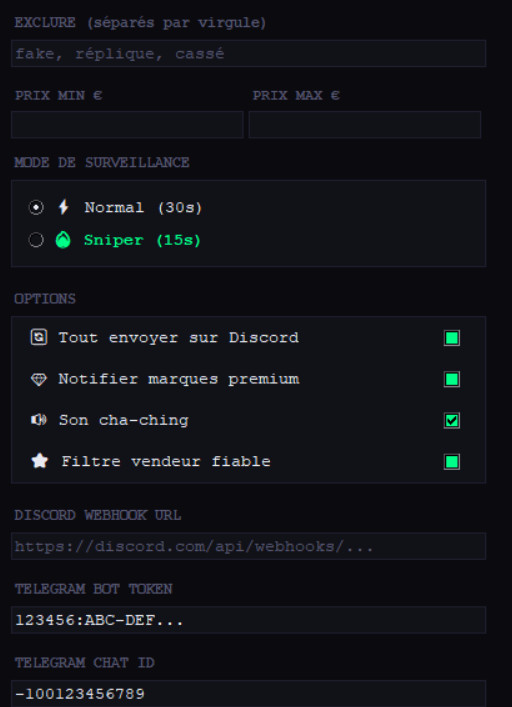
Task: Click the Prix Min € input field
Action: point(127,124)
